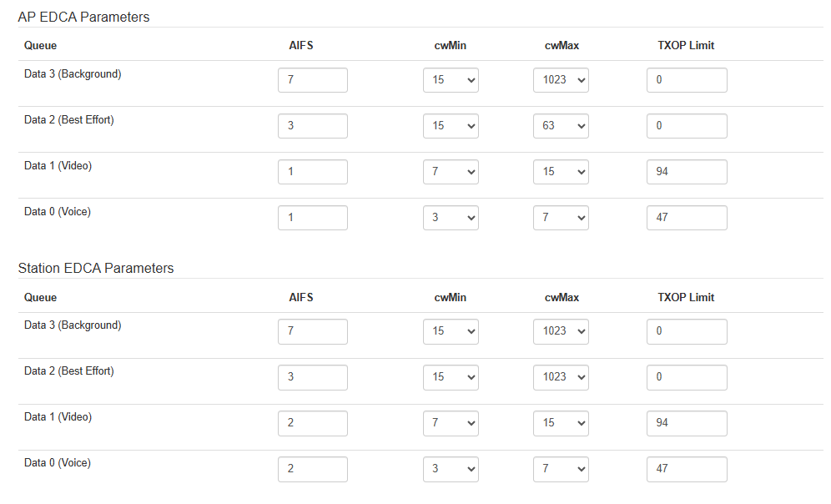Select AP Video TXOP Limit field
The width and height of the screenshot is (831, 504).
687,172
